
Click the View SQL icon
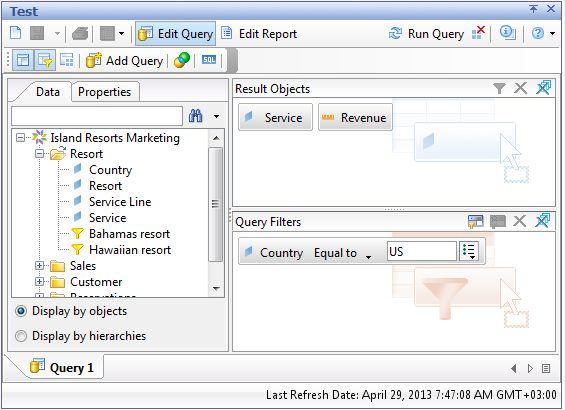click(x=209, y=60)
